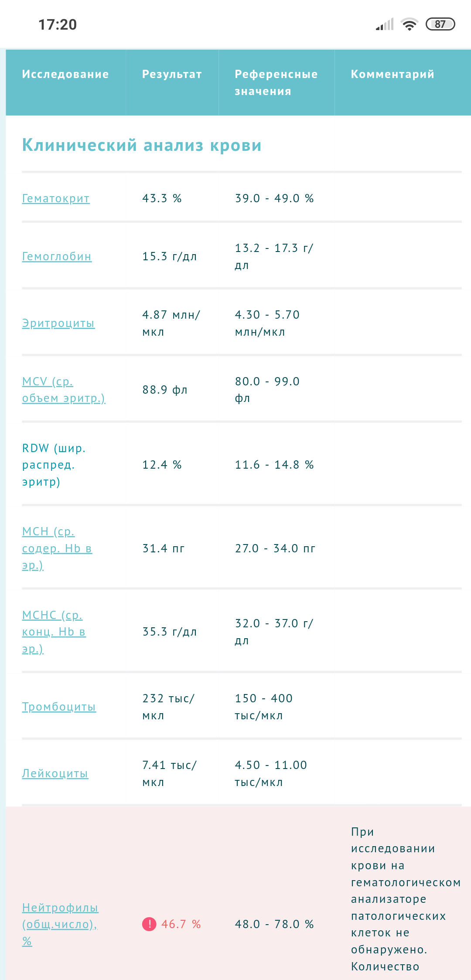
Task: Open the Эритроциты link
Action: [58, 323]
